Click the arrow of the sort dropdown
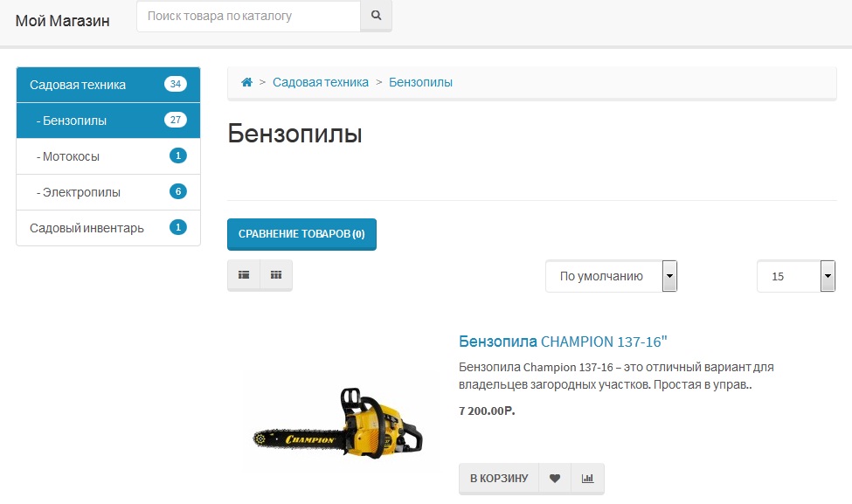The height and width of the screenshot is (504, 852). (669, 276)
